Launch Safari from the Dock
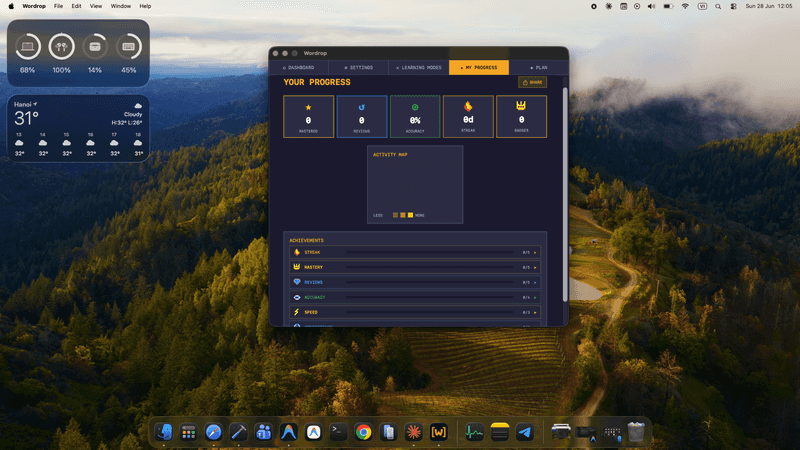Viewport: 800px width, 450px height. point(213,432)
